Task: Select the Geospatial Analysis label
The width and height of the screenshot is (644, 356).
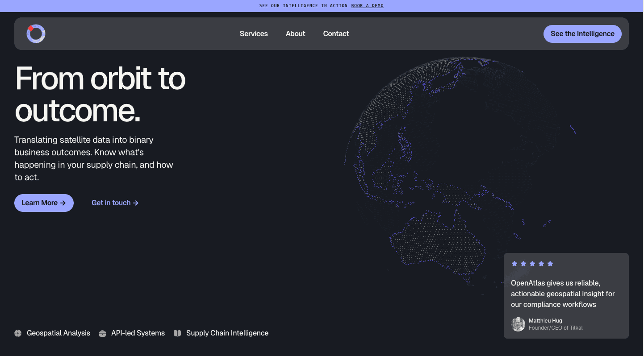Action: (59, 333)
